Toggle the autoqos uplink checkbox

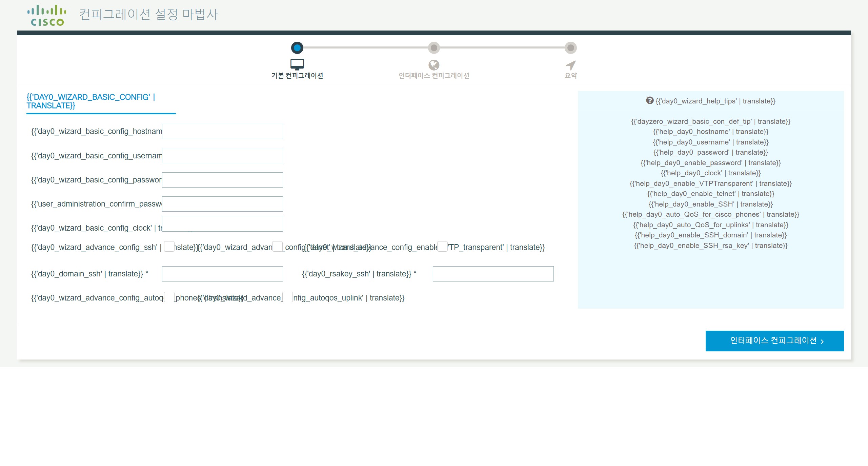[287, 297]
